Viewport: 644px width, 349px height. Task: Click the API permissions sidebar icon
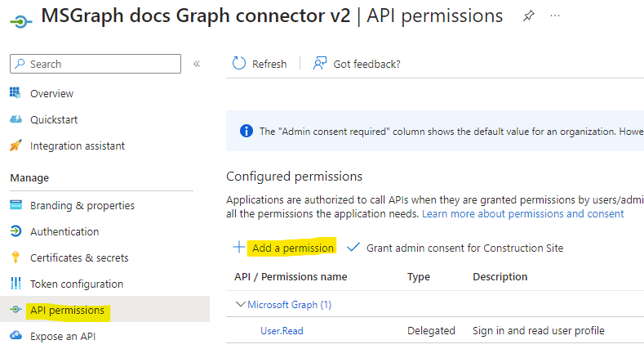16,309
